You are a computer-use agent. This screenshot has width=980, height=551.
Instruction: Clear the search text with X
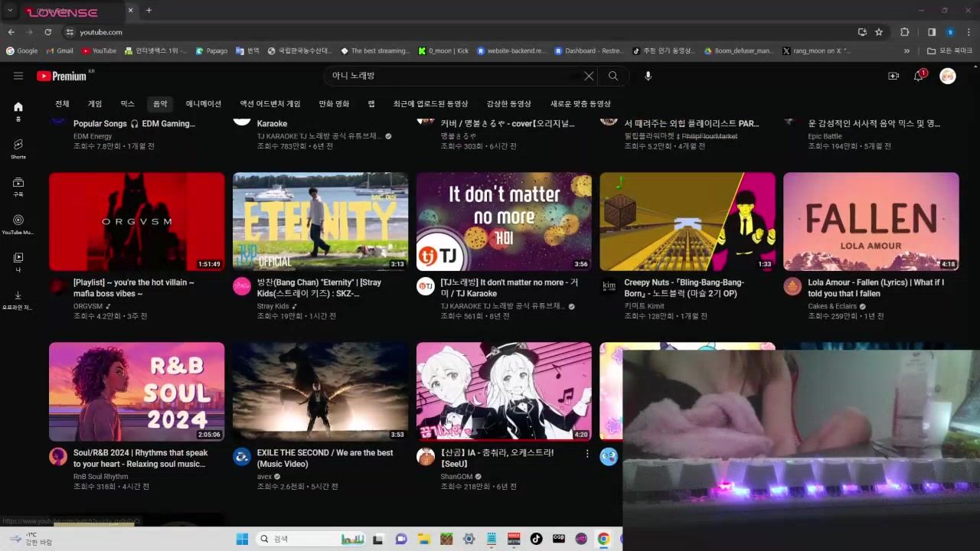click(589, 76)
